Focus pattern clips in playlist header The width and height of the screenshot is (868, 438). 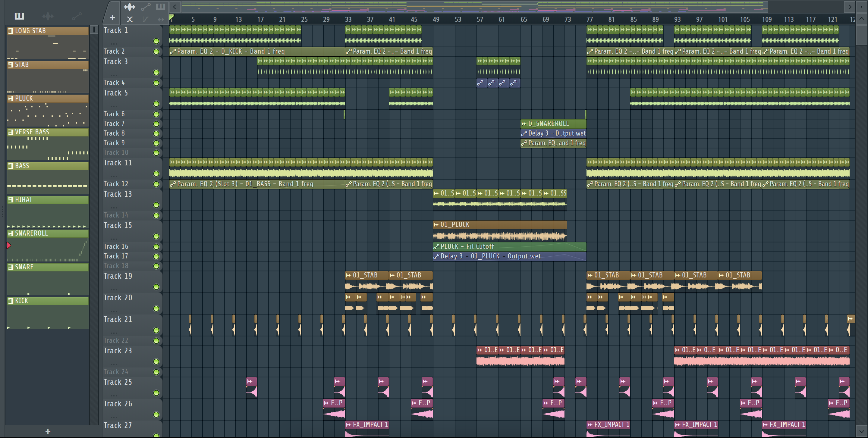coord(160,6)
